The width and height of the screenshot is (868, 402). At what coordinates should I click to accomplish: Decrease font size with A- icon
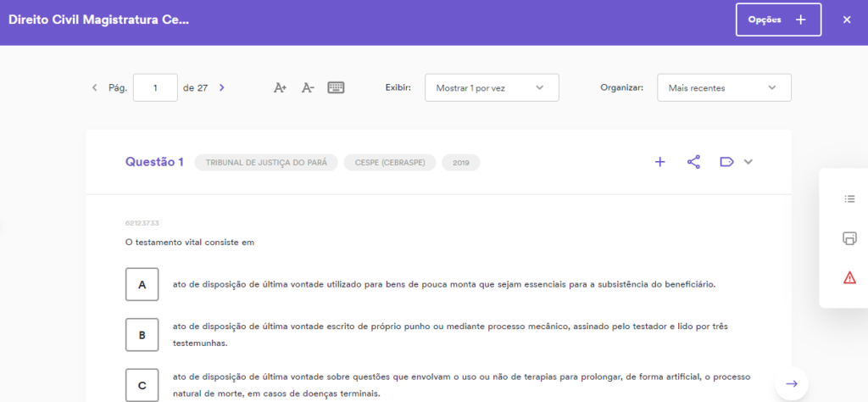tap(308, 87)
